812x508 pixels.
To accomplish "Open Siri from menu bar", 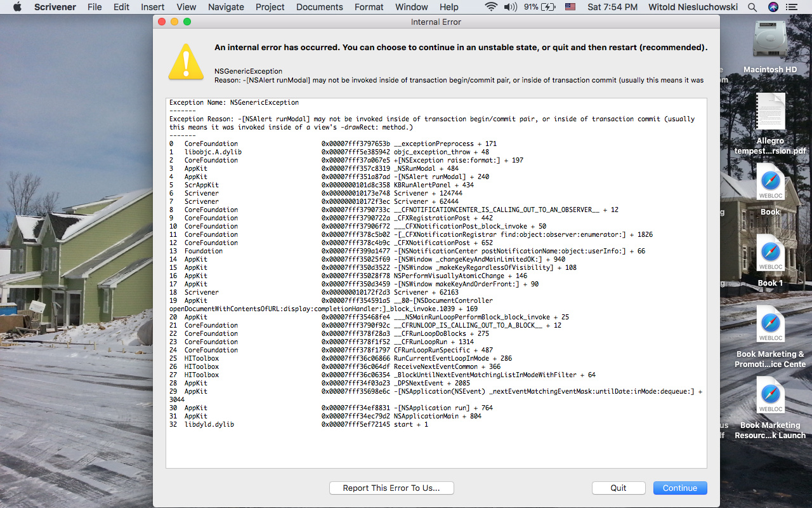I will [773, 7].
